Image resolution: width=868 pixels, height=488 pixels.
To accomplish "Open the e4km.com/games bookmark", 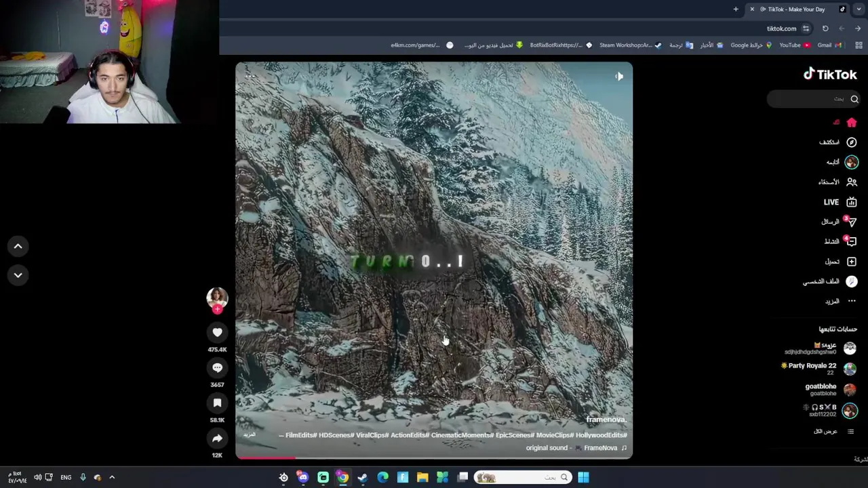I will click(x=422, y=45).
